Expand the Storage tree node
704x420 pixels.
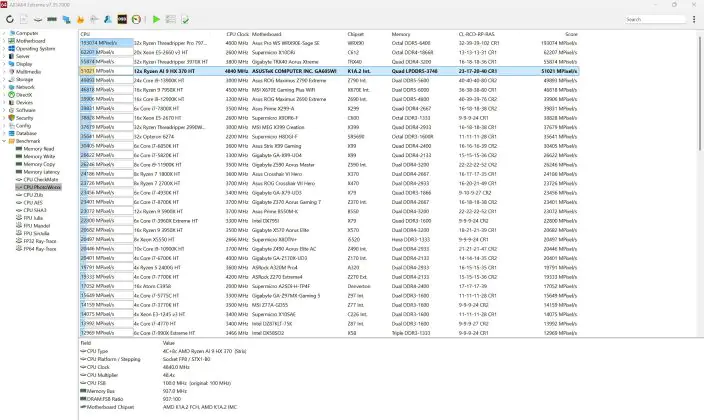(x=4, y=80)
